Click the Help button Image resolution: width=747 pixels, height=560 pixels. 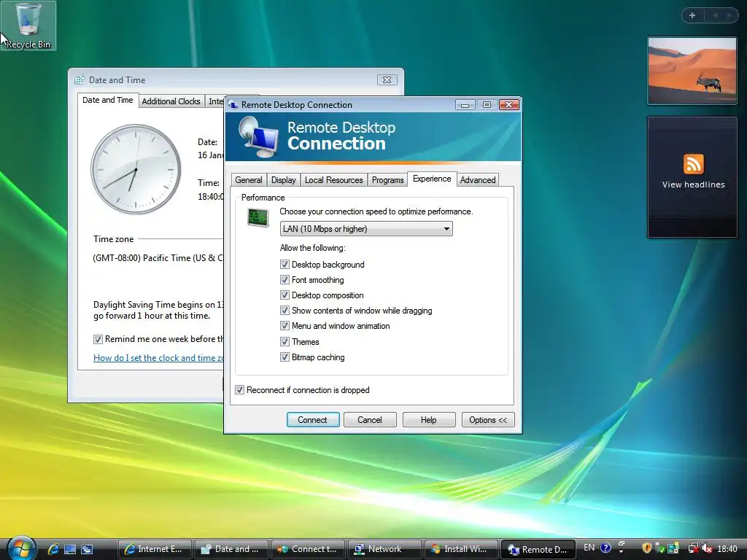coord(429,419)
